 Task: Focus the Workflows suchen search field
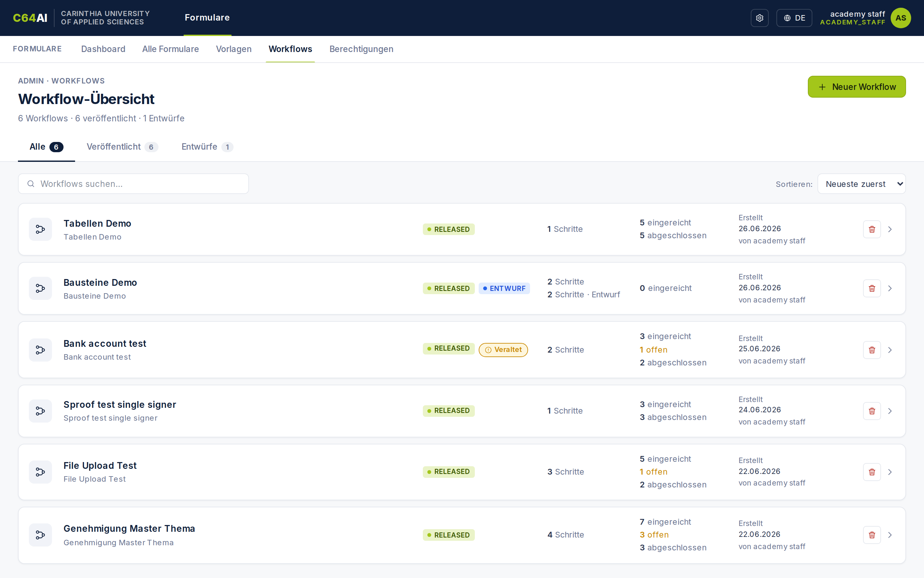(x=133, y=184)
